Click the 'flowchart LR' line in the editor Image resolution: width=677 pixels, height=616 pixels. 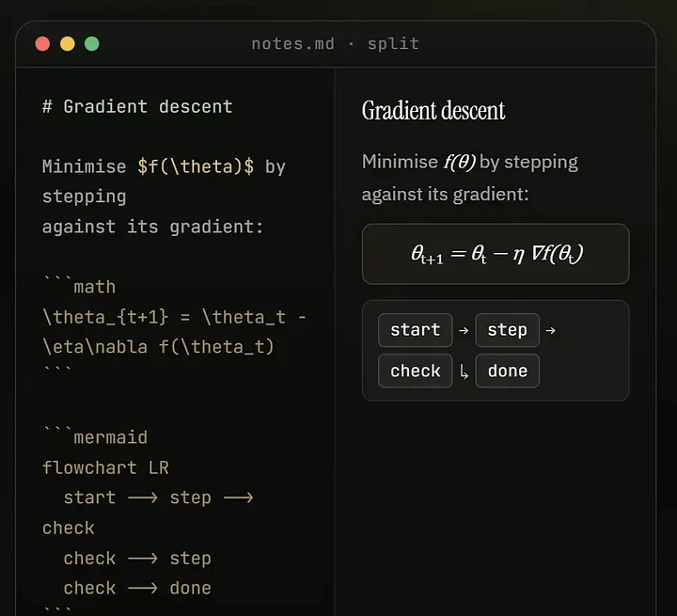(105, 467)
